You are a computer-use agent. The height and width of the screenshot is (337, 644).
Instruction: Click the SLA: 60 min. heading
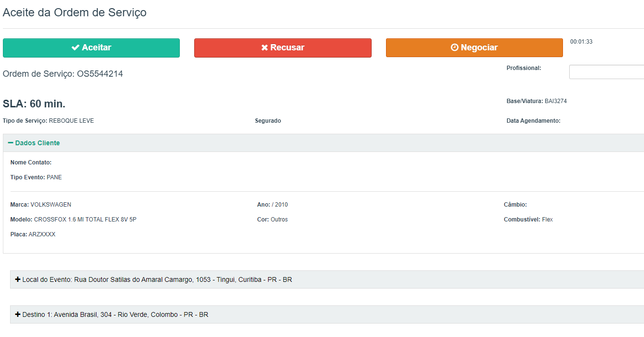[34, 104]
